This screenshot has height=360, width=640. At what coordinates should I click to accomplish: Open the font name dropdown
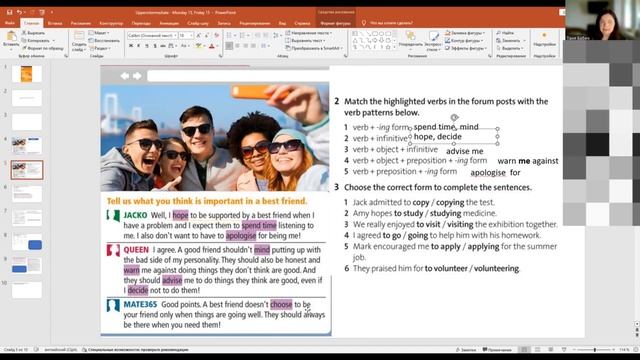point(176,36)
